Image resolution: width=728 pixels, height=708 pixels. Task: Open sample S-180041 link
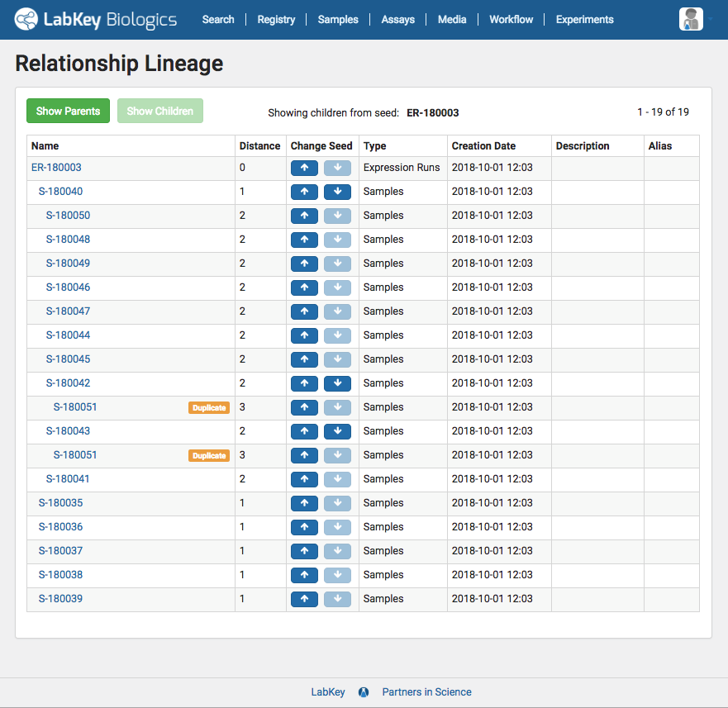[x=68, y=479]
